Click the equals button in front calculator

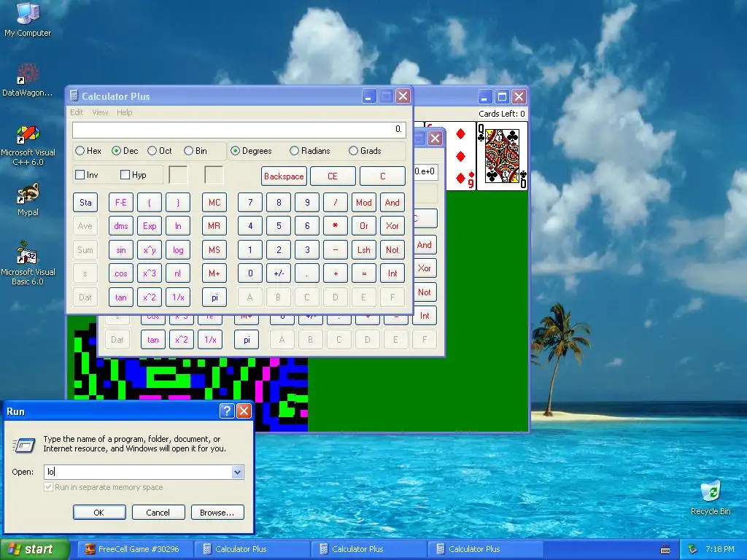(x=364, y=273)
